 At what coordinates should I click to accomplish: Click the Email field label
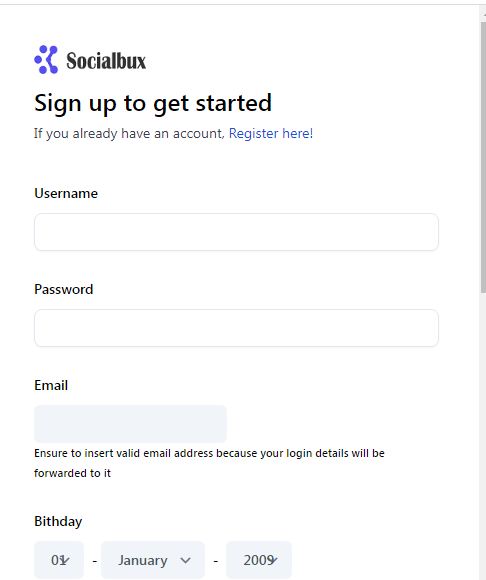(x=51, y=385)
